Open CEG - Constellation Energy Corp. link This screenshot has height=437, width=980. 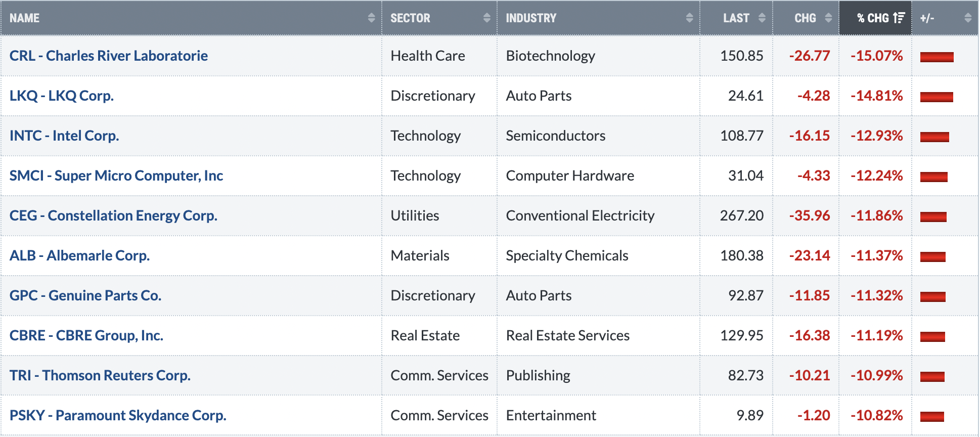point(113,215)
